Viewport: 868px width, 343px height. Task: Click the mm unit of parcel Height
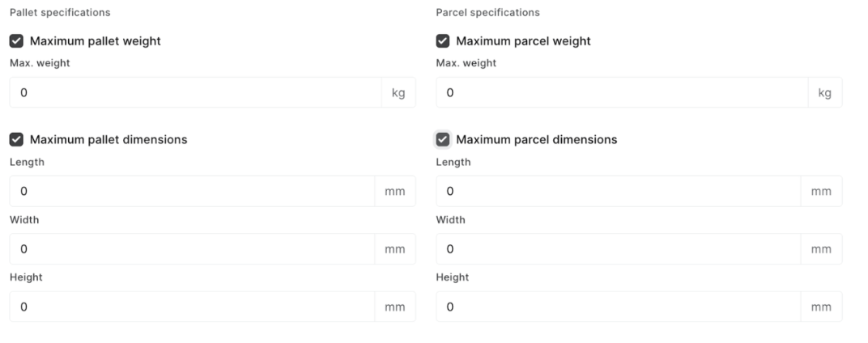click(821, 307)
